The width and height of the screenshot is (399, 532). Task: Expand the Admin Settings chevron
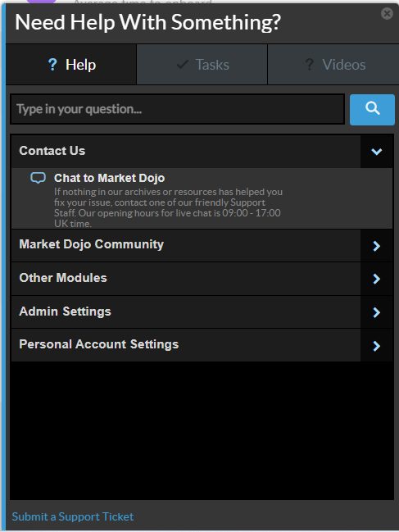pyautogui.click(x=377, y=312)
